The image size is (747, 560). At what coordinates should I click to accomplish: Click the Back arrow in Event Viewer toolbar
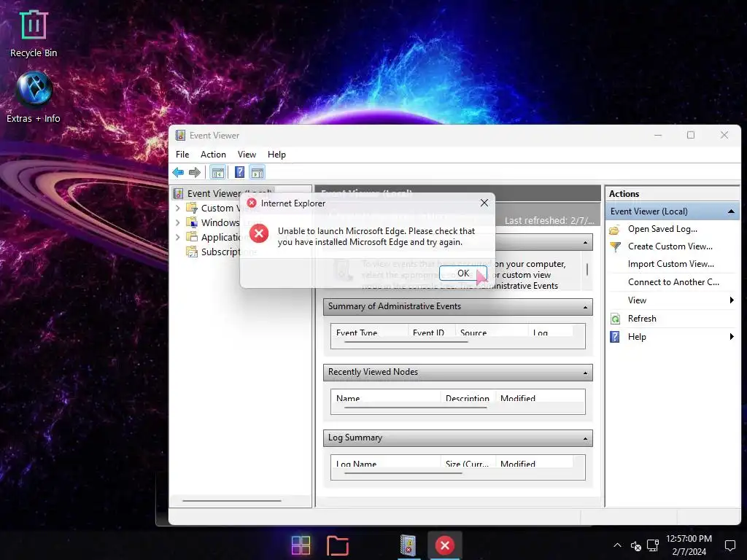[179, 172]
